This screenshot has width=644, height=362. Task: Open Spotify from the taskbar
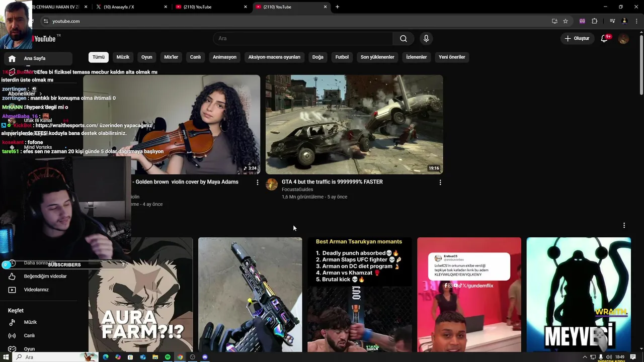[x=168, y=357]
